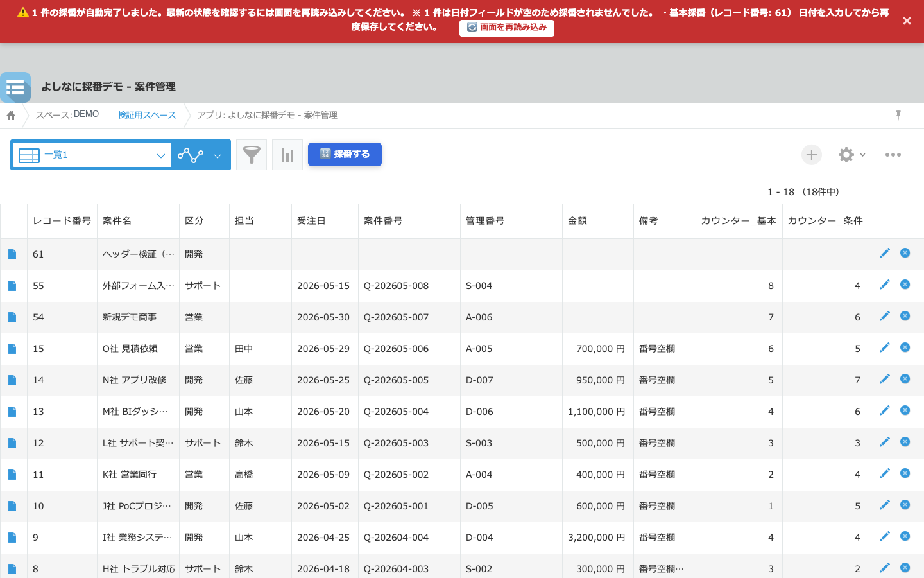Click 画面を再読み込み button in banner
924x578 pixels.
(x=507, y=28)
